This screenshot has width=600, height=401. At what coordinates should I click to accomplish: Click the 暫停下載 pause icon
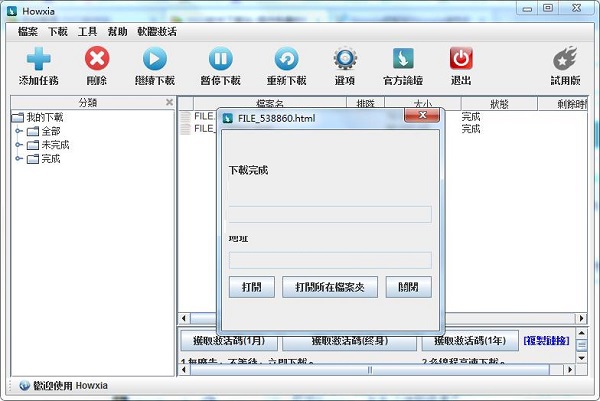point(220,59)
